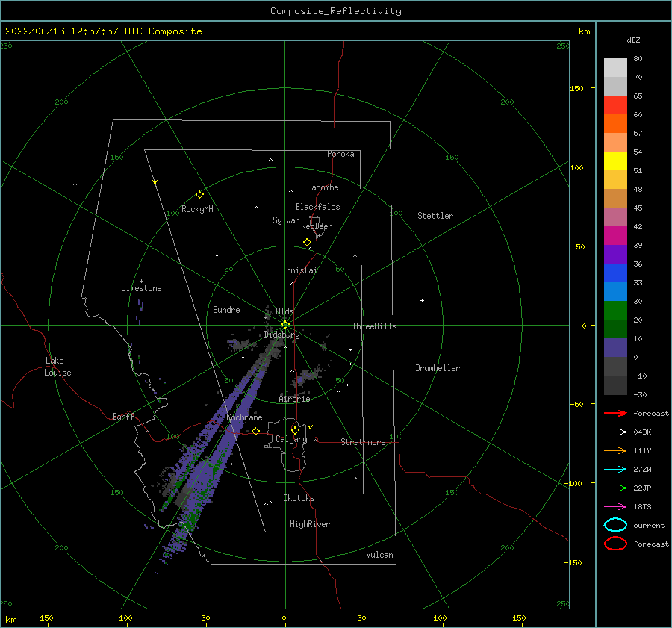Select the cyan 27ZW arrow icon

(615, 470)
